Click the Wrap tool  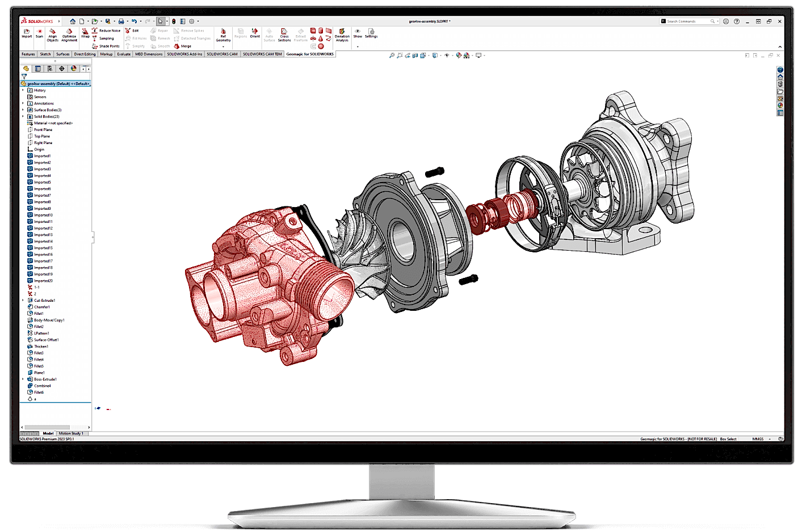(x=85, y=33)
